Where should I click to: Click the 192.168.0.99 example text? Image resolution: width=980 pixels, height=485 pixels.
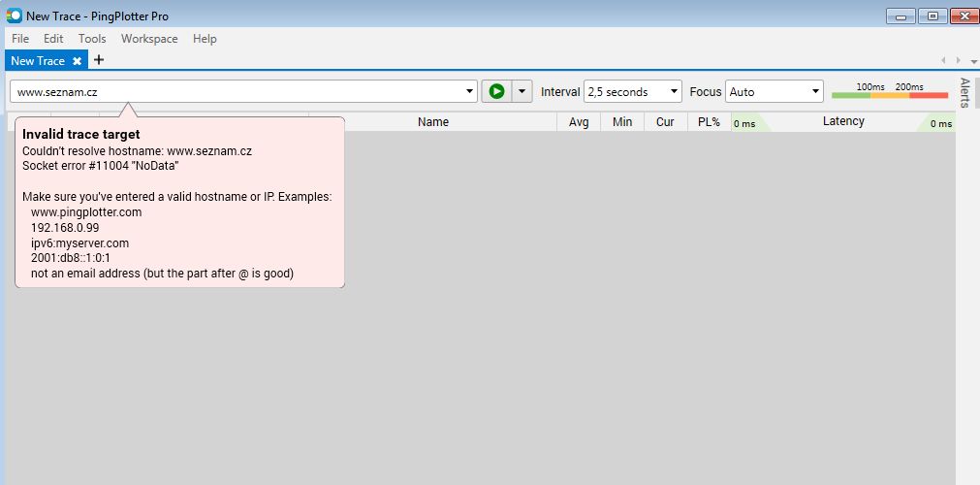tap(65, 228)
